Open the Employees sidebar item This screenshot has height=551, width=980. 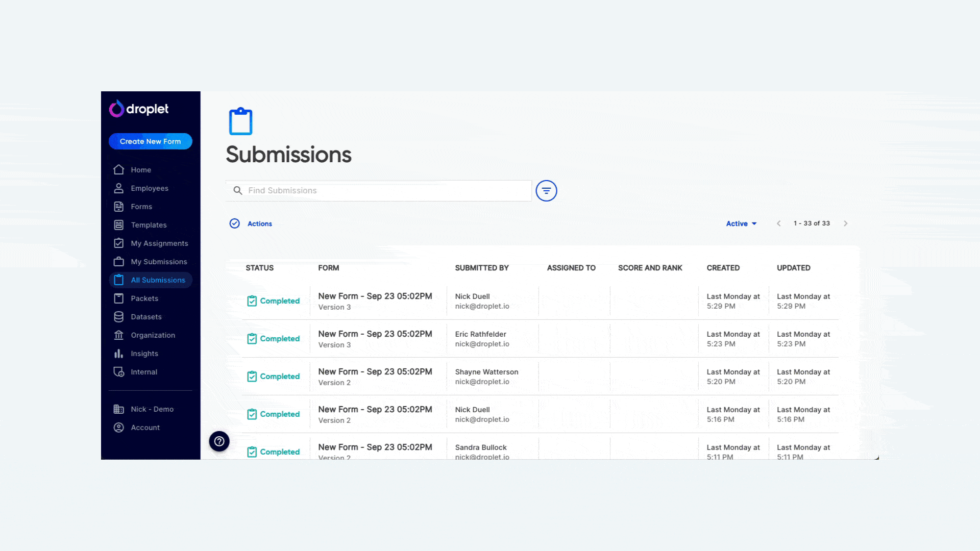(x=150, y=188)
